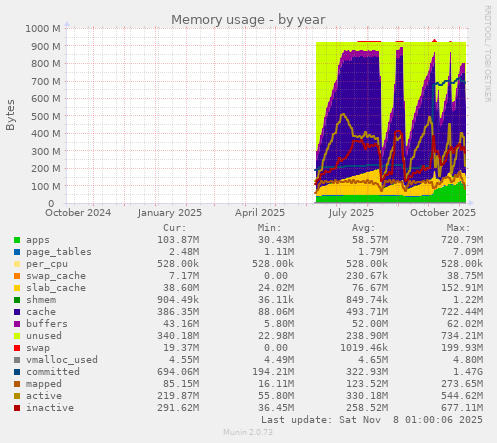Click the 'buffers' legend label
This screenshot has height=443, width=497.
coord(47,324)
